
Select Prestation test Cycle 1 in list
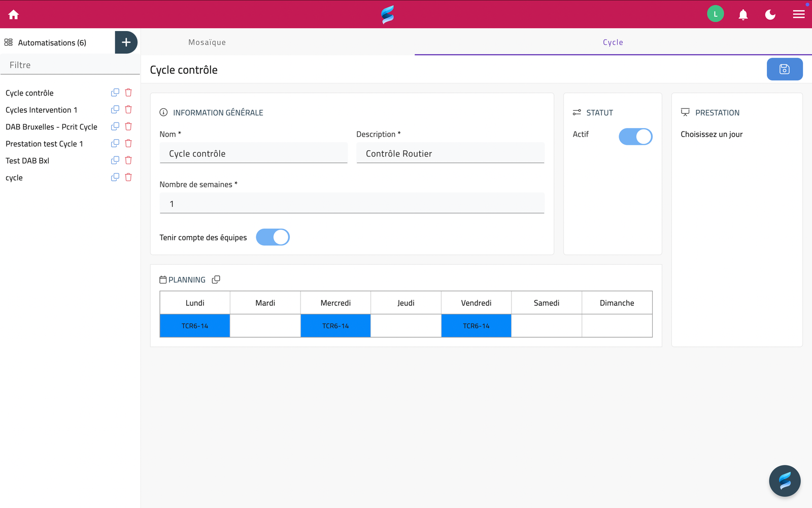44,144
